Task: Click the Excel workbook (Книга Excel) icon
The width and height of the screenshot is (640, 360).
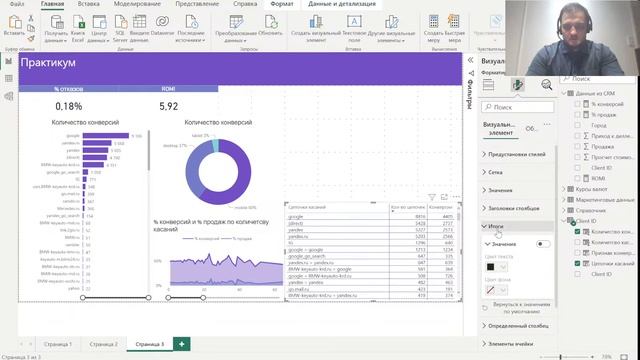Action: click(x=78, y=22)
